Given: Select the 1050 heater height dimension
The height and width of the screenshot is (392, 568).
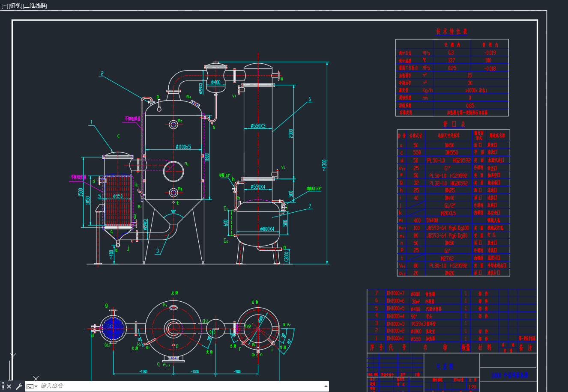Looking at the screenshot, I should tap(88, 202).
